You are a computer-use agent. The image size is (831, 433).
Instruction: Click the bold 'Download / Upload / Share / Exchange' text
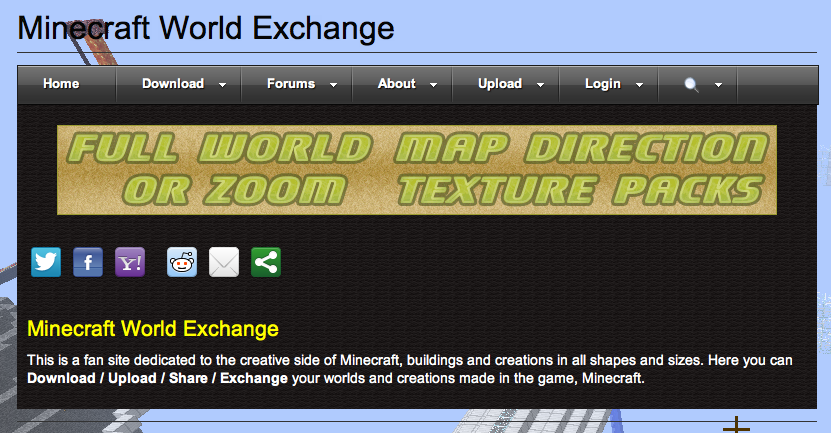(157, 378)
